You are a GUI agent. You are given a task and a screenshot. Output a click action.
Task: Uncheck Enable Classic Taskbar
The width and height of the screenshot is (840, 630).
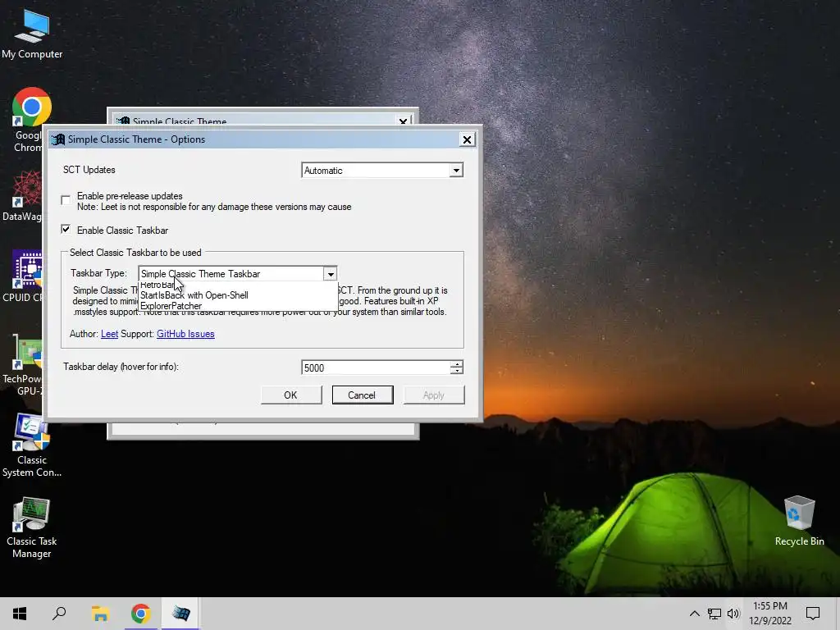(66, 230)
